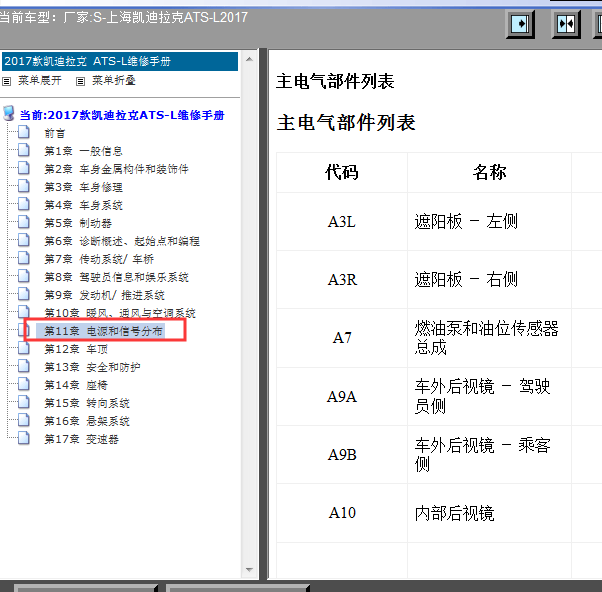Click the page icon beside 第5章 制动器
602x592 pixels.
[24, 222]
